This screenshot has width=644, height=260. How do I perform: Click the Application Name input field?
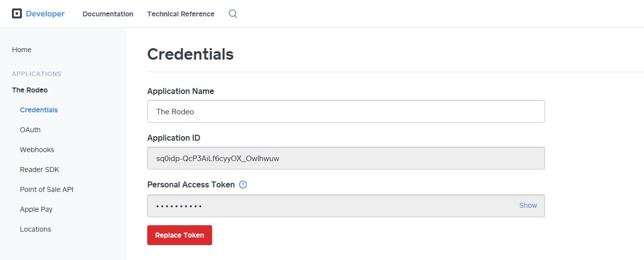click(x=346, y=111)
